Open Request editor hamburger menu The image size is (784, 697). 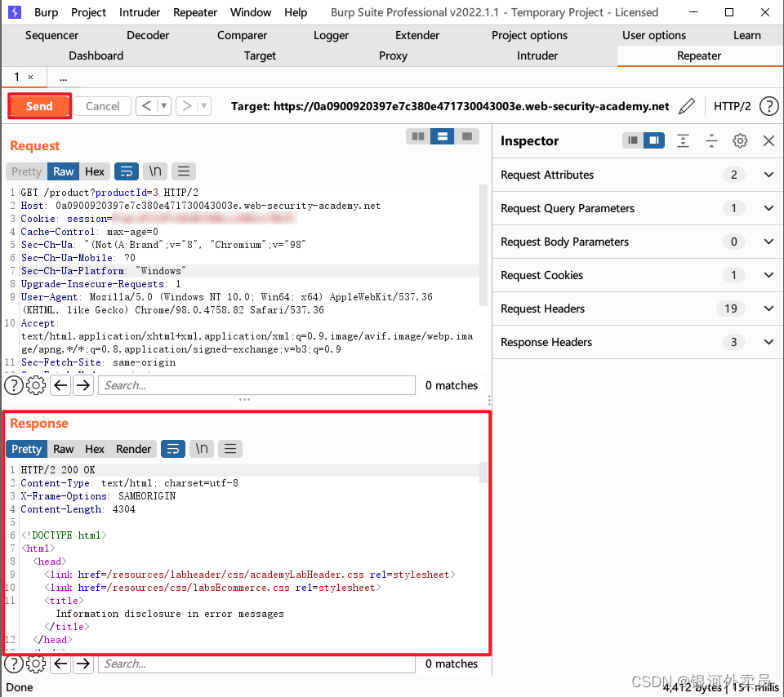pyautogui.click(x=184, y=171)
